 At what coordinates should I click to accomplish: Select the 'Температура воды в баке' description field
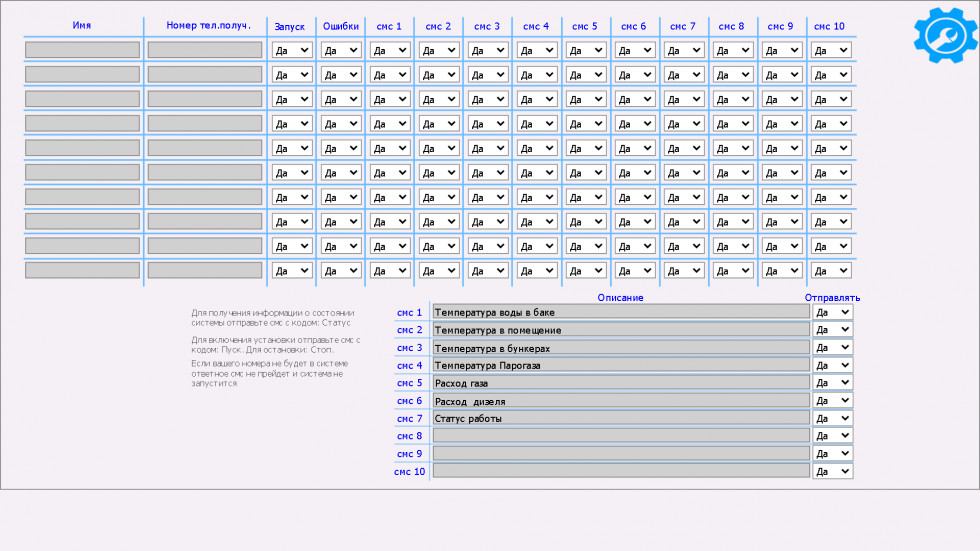[620, 312]
